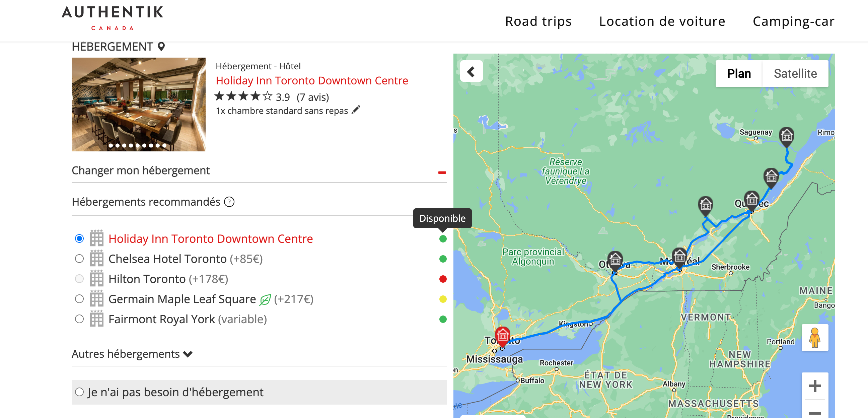Expand the Autres hébergements section
868x418 pixels.
pyautogui.click(x=132, y=354)
